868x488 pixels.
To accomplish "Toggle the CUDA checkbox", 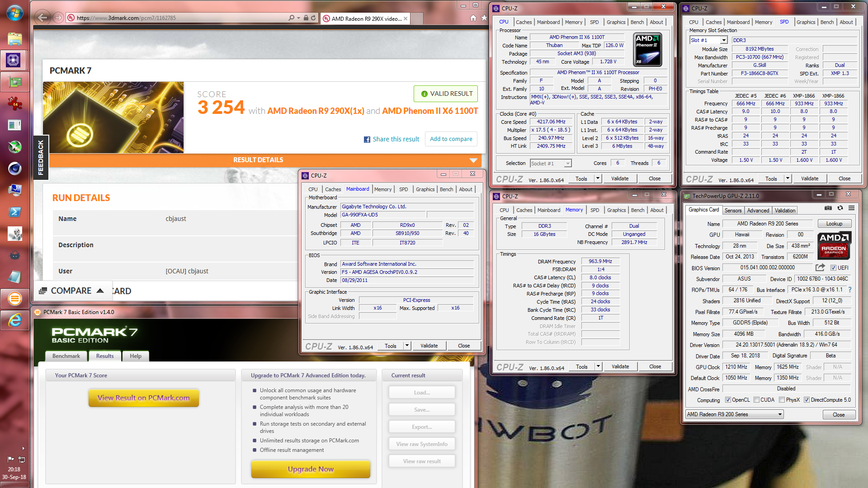I will (756, 400).
